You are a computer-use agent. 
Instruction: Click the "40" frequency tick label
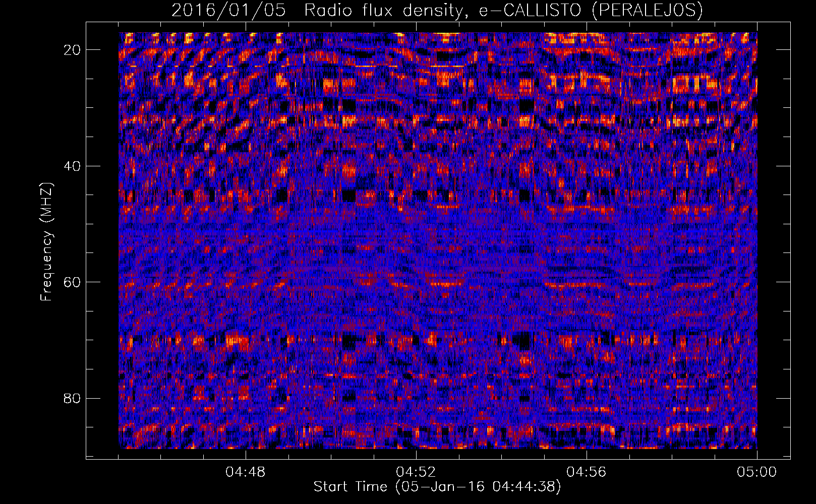[x=73, y=166]
